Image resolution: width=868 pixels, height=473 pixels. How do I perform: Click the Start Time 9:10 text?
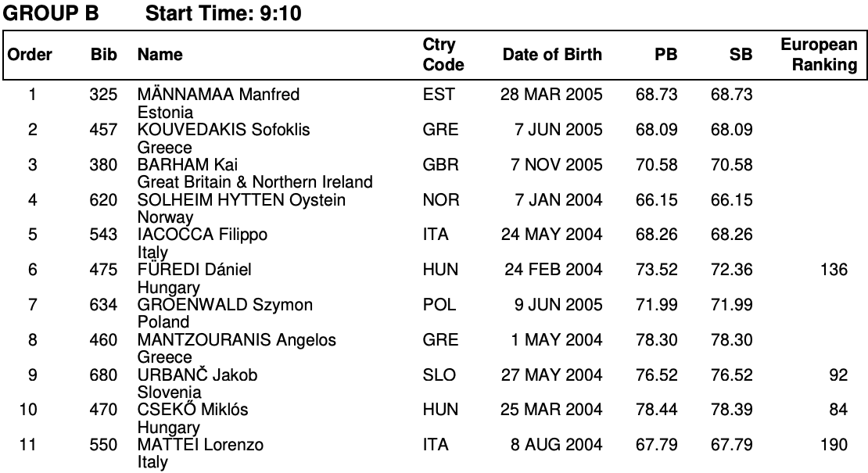coord(224,13)
